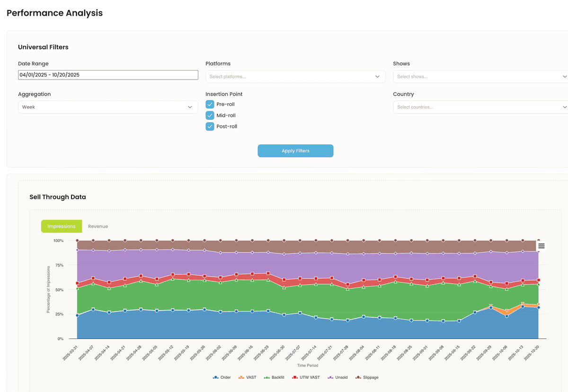Open the chart hamburger menu icon

541,246
